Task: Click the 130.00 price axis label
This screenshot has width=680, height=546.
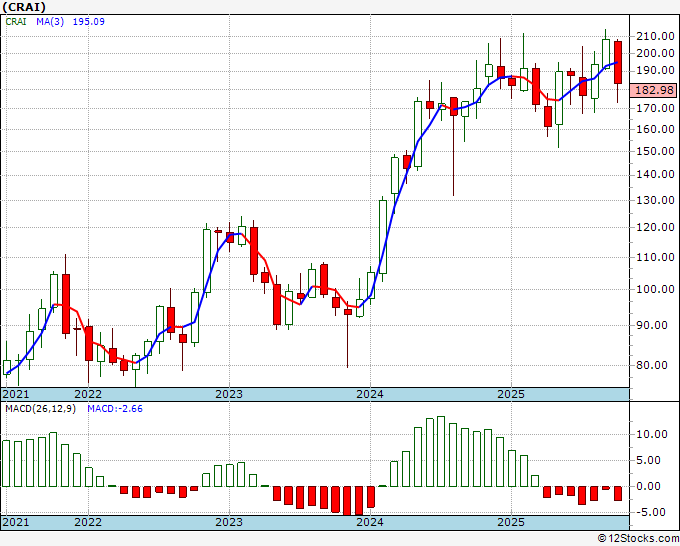Action: coord(655,200)
